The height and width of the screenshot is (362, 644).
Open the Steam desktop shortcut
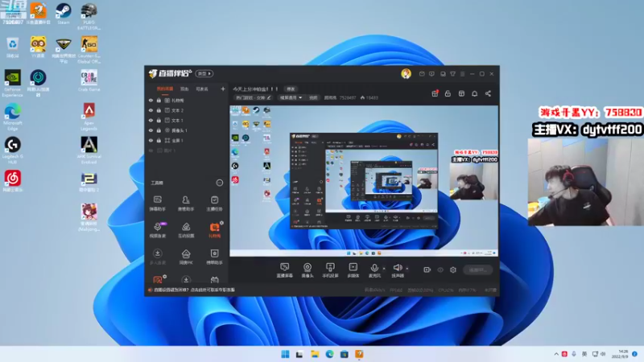64,14
